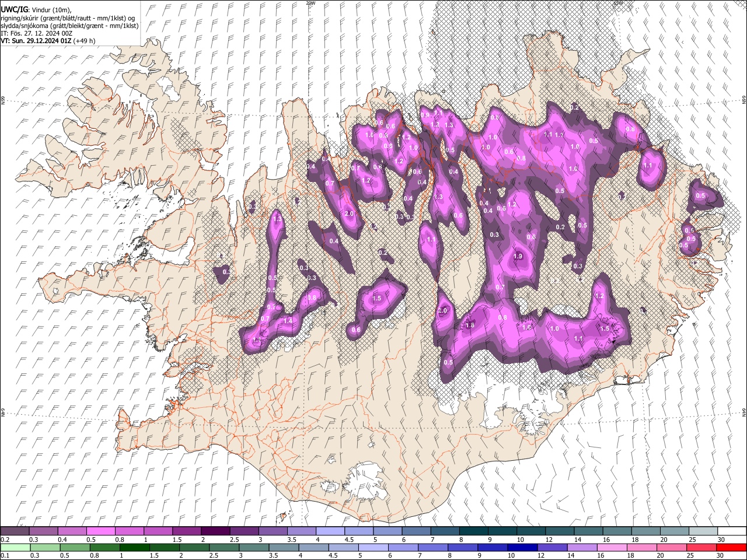Click the "UWC/IG" title text
Viewport: 747px width, 560px height.
[15, 10]
